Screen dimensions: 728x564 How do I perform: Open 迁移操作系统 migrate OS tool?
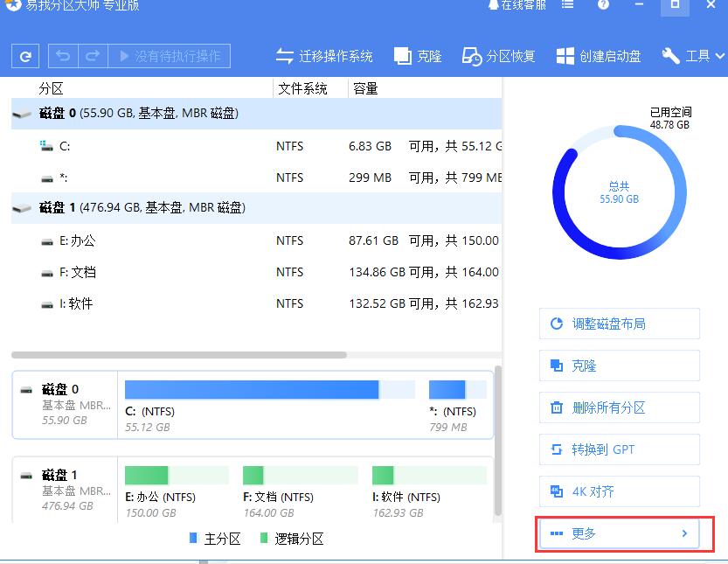coord(324,56)
